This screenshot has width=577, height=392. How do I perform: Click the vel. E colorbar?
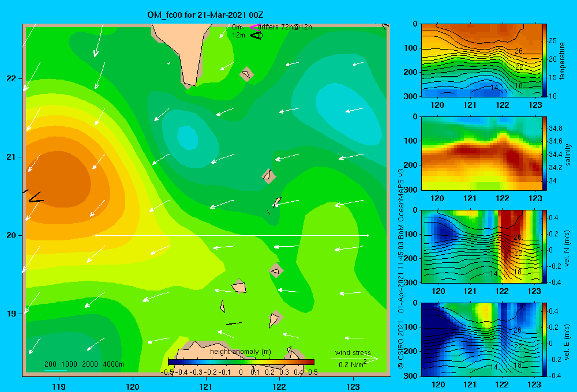[545, 340]
